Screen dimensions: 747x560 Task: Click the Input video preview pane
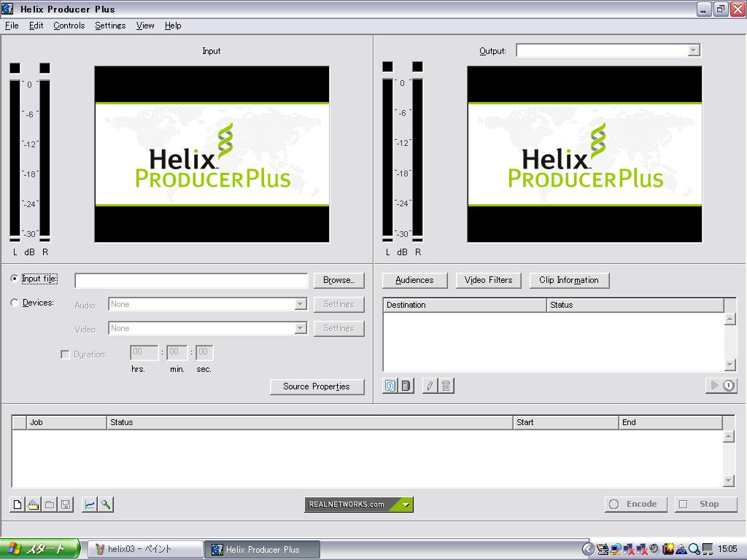pos(212,155)
